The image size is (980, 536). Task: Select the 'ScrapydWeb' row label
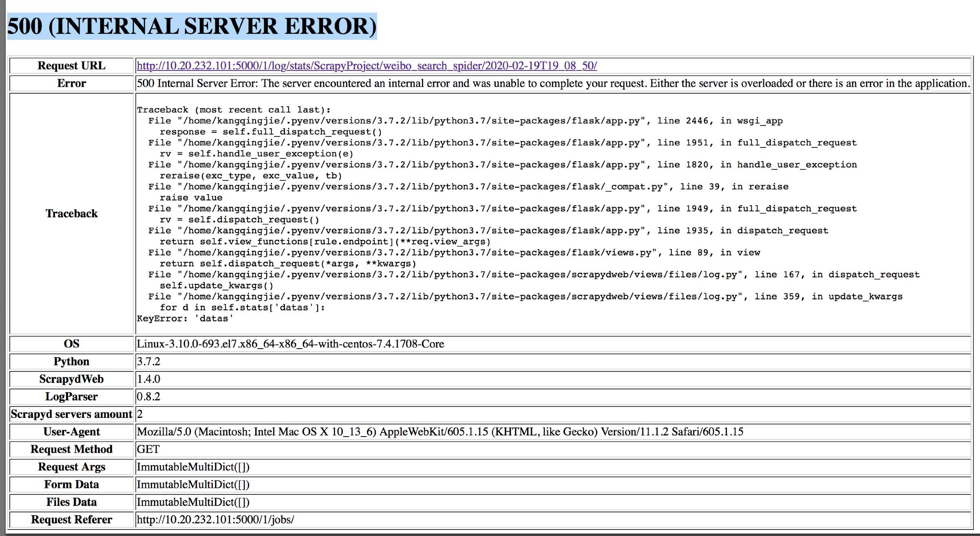point(72,379)
